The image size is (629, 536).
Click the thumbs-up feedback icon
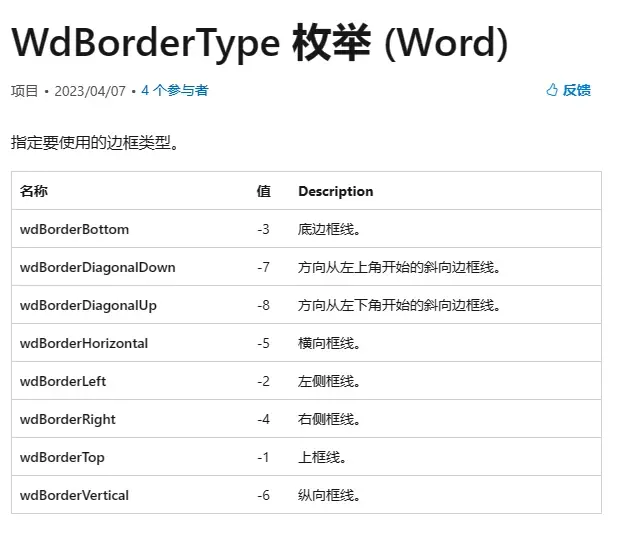tap(552, 90)
